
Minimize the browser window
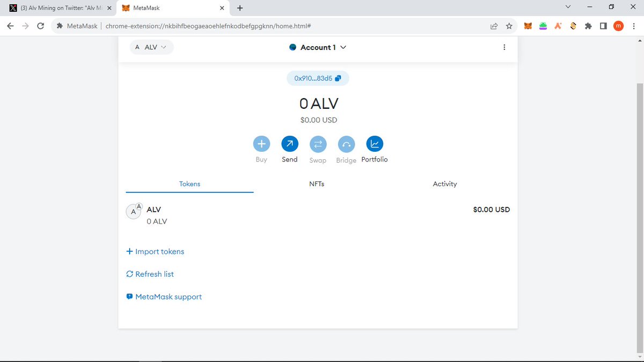(590, 6)
